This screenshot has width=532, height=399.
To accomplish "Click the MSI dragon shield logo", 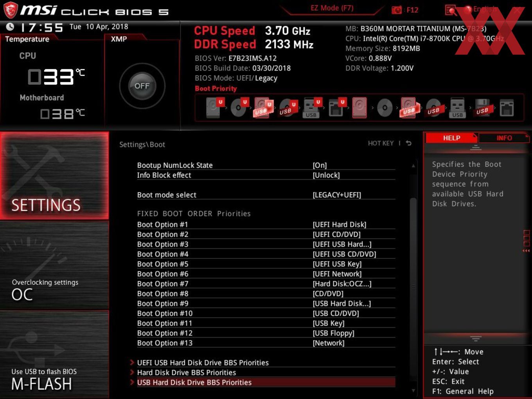I will click(11, 10).
